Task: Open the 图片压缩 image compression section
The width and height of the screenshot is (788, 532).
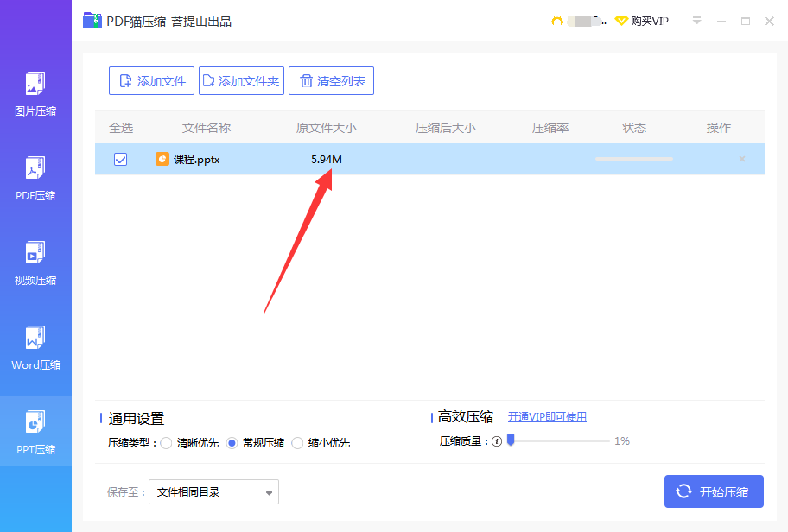Action: [x=35, y=94]
